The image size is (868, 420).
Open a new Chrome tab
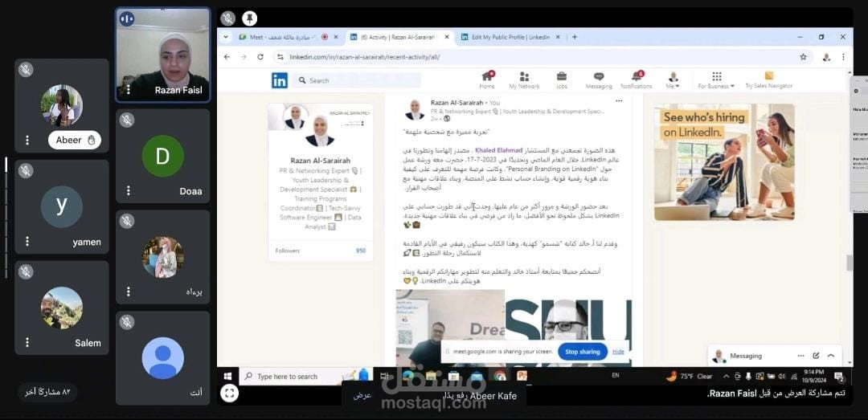click(x=575, y=37)
